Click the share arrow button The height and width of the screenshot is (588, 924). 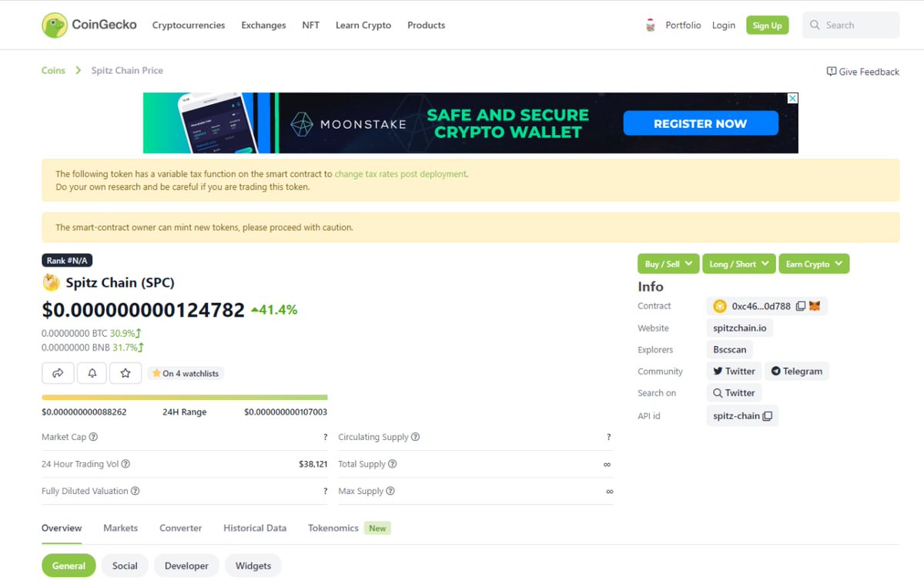[59, 373]
